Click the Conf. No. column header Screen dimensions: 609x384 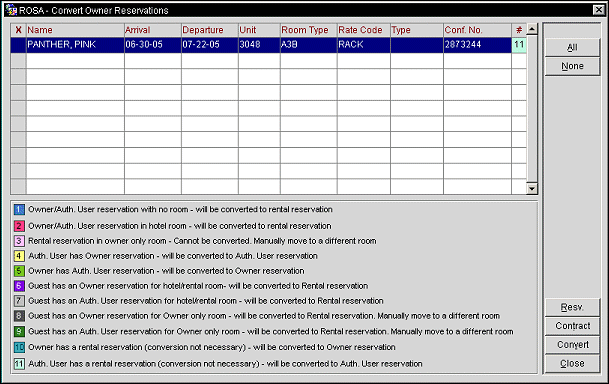(477, 30)
